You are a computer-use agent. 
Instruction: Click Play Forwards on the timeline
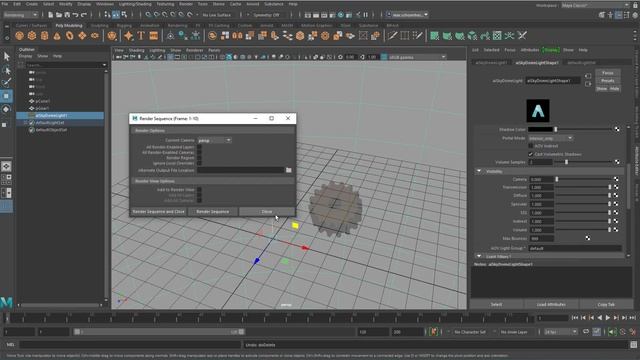(608, 318)
